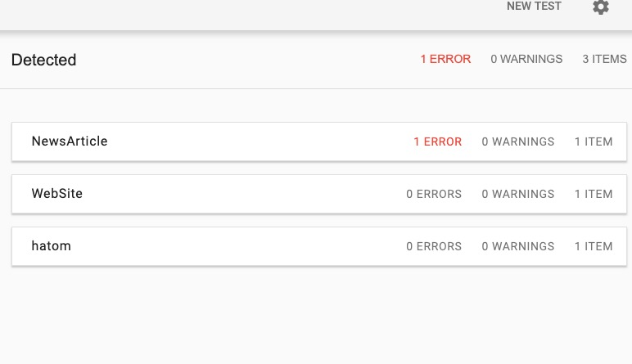Open settings via the gear icon

pyautogui.click(x=601, y=7)
